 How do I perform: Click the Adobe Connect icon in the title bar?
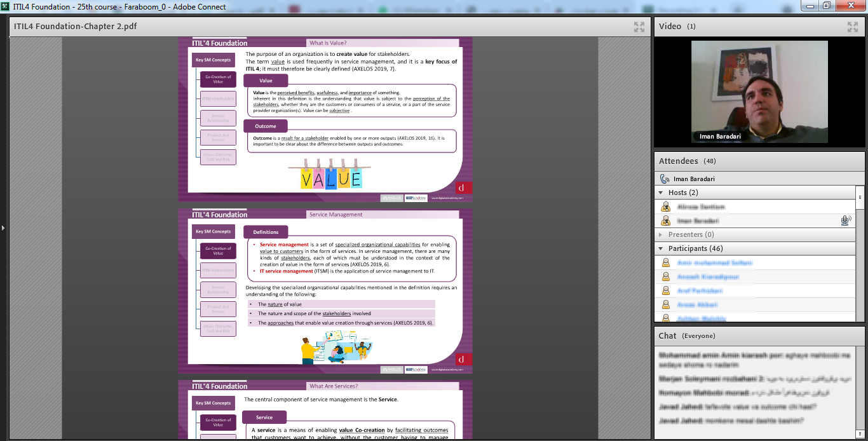(x=5, y=7)
